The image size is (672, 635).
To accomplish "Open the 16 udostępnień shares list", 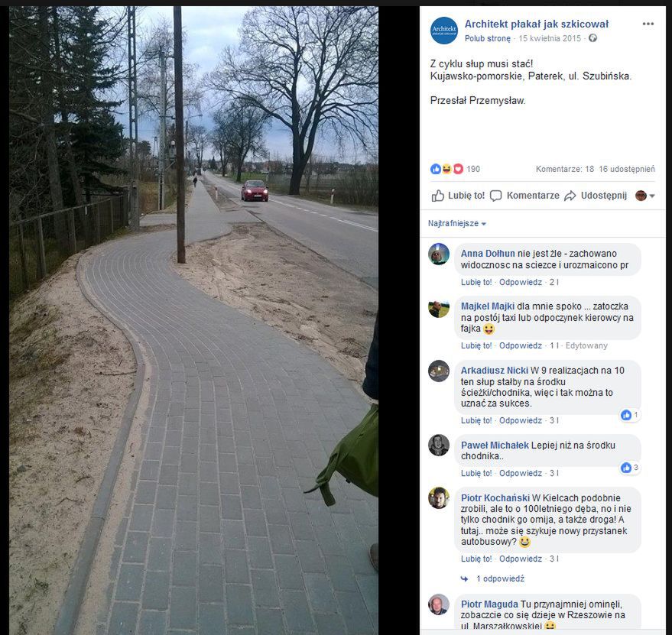I will coord(627,169).
